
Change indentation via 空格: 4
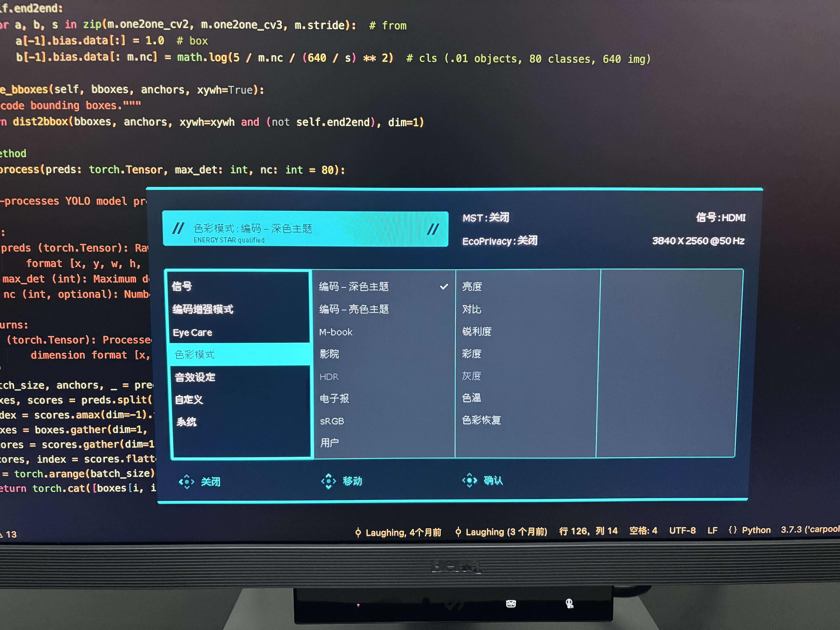point(643,530)
